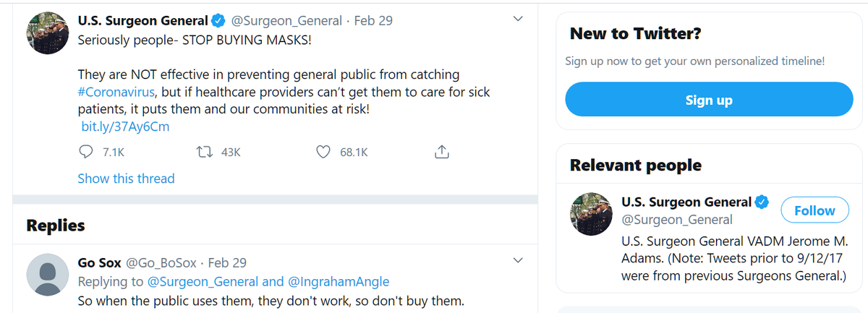This screenshot has height=313, width=868.
Task: Open Go Sox profile name link
Action: pyautogui.click(x=100, y=262)
